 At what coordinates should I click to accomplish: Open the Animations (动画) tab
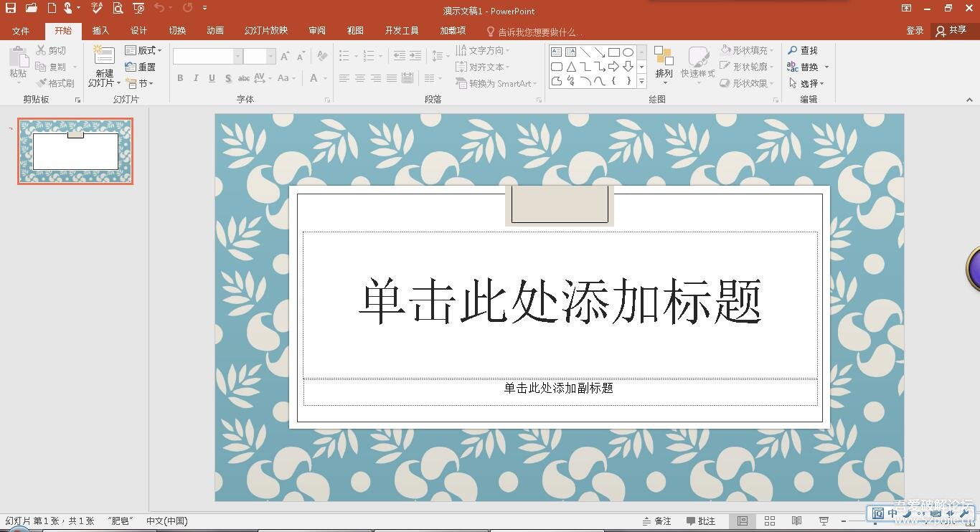tap(215, 31)
